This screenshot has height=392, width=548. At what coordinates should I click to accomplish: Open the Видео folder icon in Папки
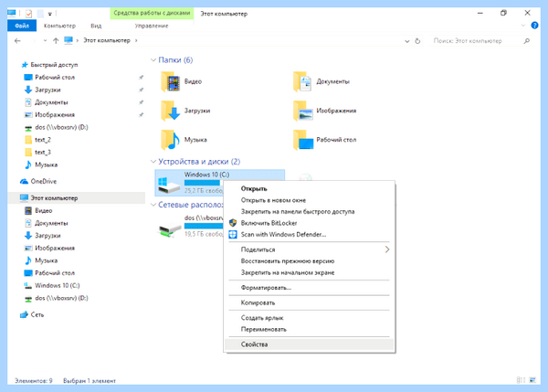pos(171,81)
